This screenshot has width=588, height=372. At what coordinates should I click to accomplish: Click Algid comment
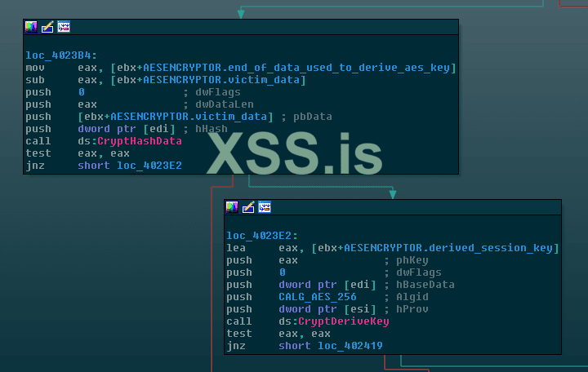click(412, 297)
